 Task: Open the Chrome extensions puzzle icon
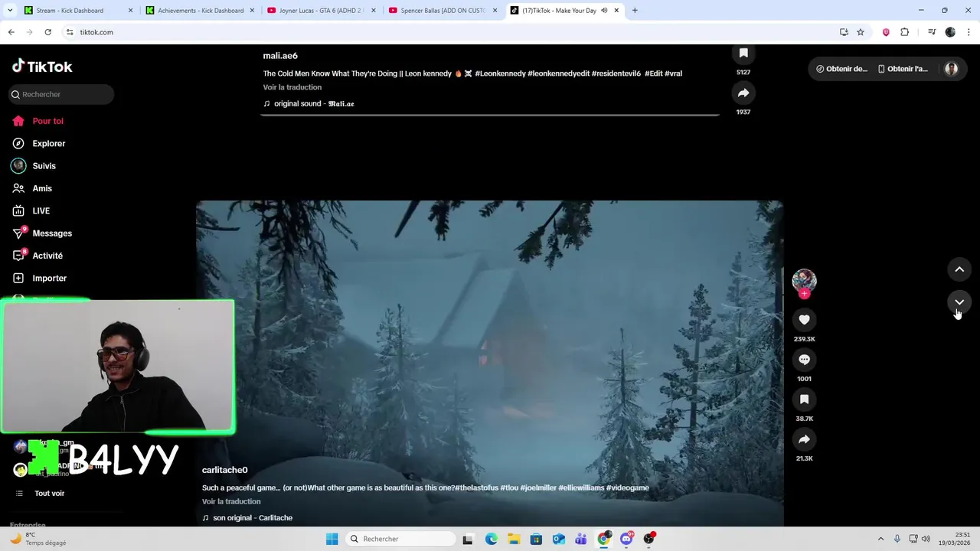point(905,32)
